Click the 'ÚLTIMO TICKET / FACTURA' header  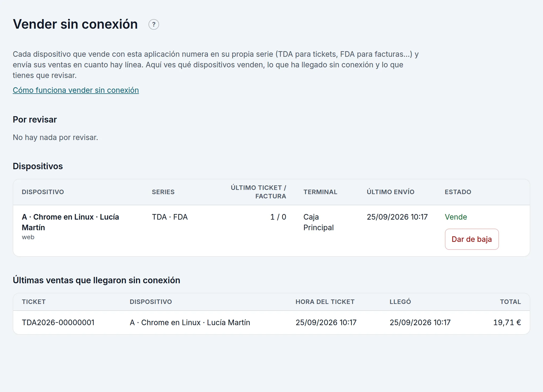point(258,192)
